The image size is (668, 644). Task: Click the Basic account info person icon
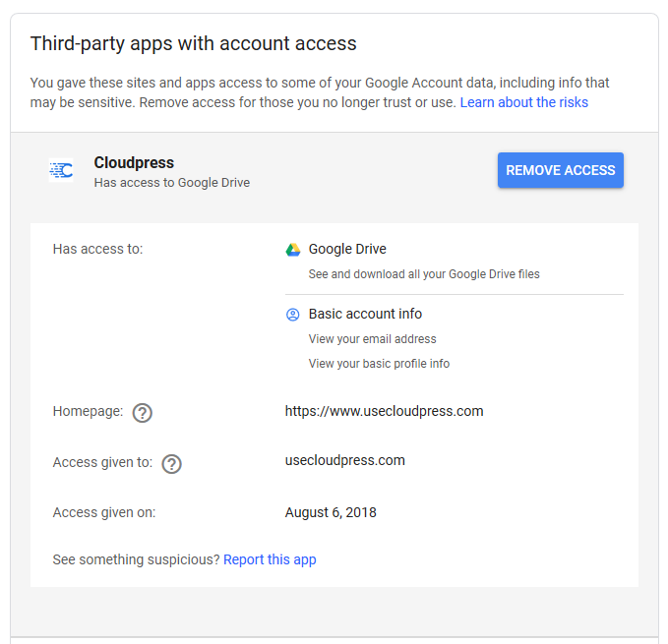coord(292,315)
